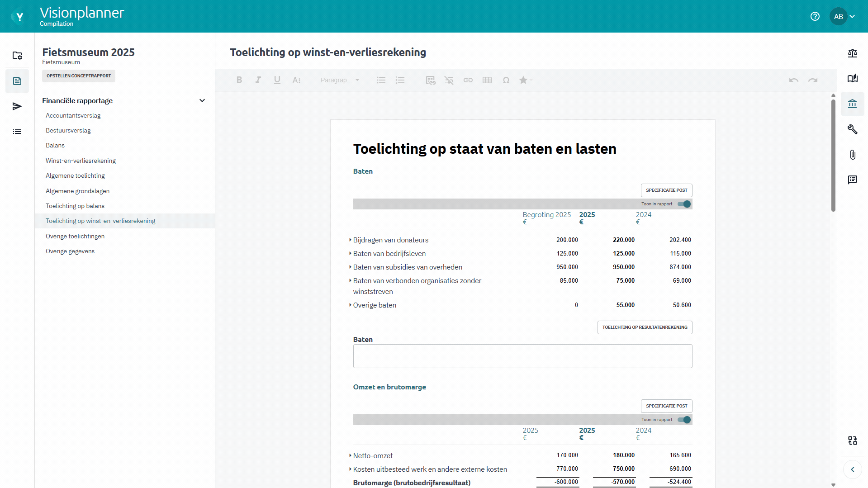Open the AB user avatar menu
The width and height of the screenshot is (868, 488).
pos(838,16)
